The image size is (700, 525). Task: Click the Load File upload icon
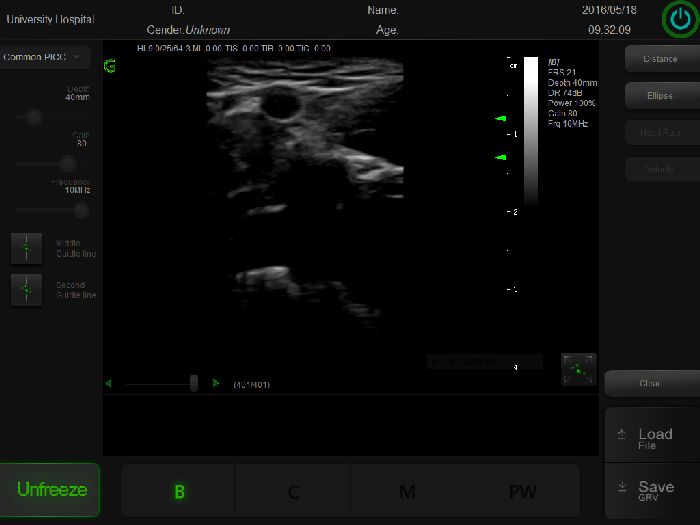click(x=621, y=434)
